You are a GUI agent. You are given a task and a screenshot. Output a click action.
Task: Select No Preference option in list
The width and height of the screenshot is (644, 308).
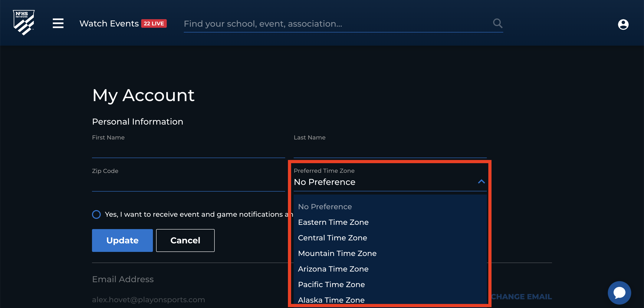[x=325, y=207]
